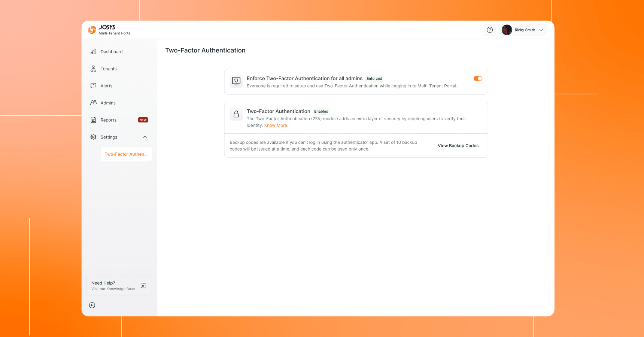Screen dimensions: 644x337
Task: Expand the Ricky Smith account dropdown chevron
Action: [541, 30]
